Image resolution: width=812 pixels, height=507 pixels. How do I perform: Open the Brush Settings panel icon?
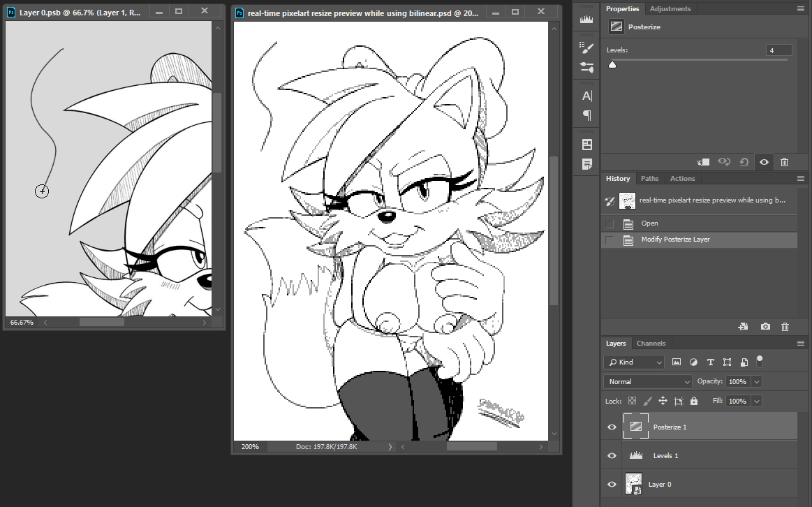586,47
